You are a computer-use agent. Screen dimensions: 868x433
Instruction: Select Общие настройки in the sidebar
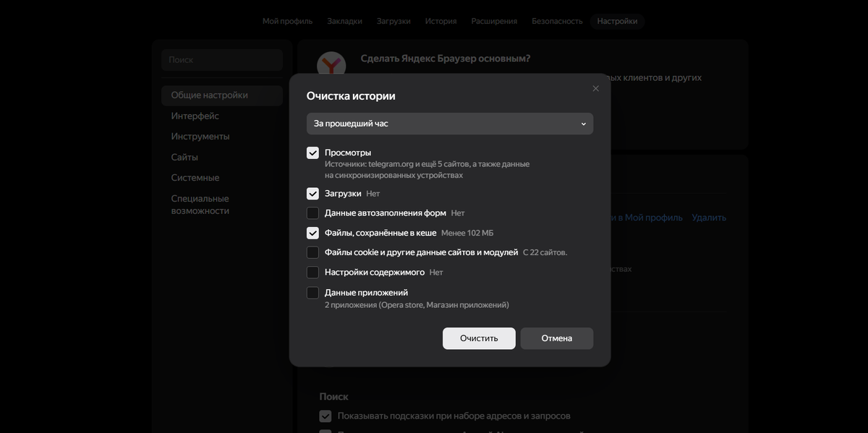pyautogui.click(x=222, y=95)
